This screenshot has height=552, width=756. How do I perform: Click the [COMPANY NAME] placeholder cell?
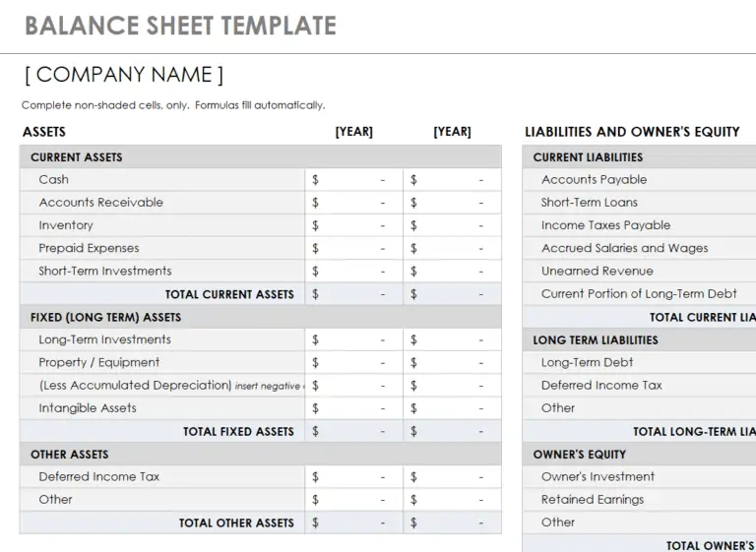click(124, 75)
